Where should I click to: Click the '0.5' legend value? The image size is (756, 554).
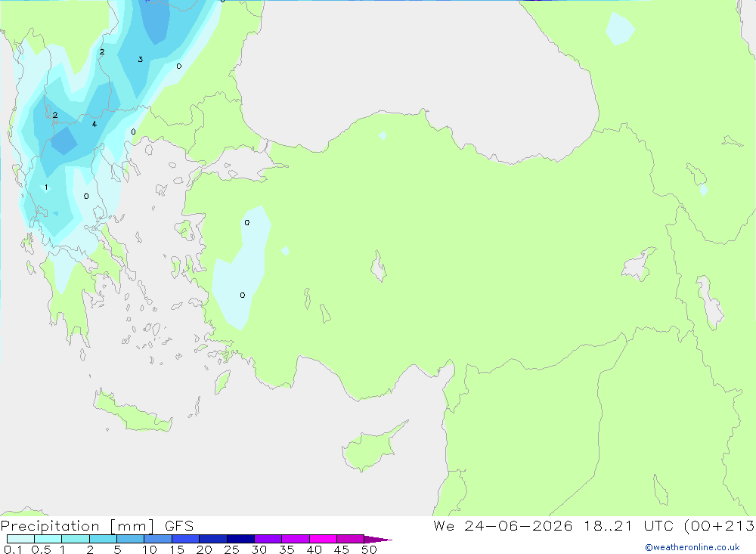click(x=41, y=549)
